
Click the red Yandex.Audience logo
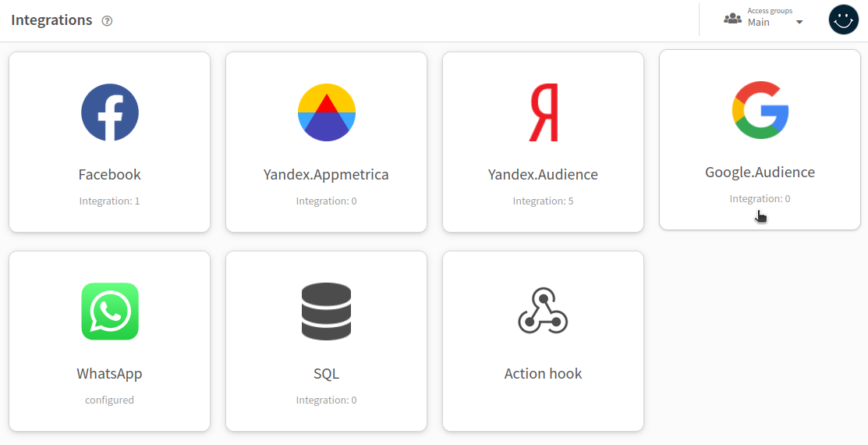click(543, 112)
